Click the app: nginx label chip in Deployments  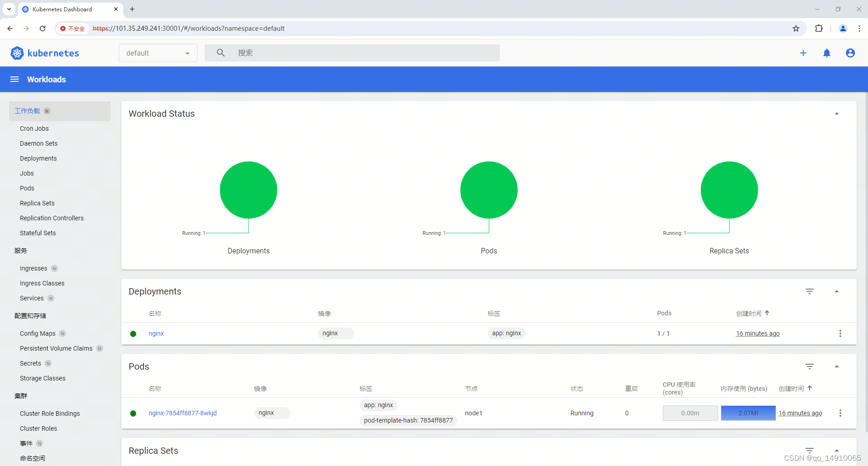coord(507,333)
